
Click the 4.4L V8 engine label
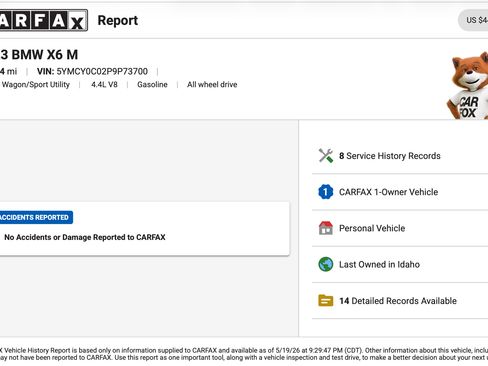[104, 85]
